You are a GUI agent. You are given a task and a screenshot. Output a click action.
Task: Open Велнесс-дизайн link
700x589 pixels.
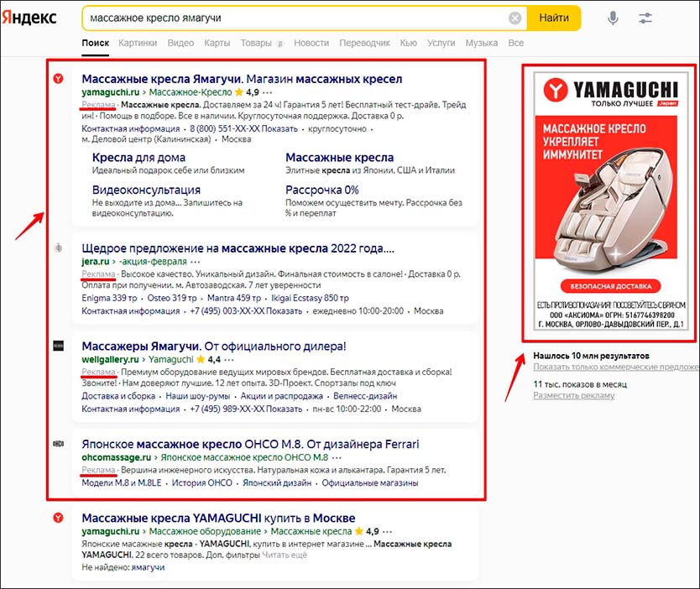pyautogui.click(x=365, y=396)
